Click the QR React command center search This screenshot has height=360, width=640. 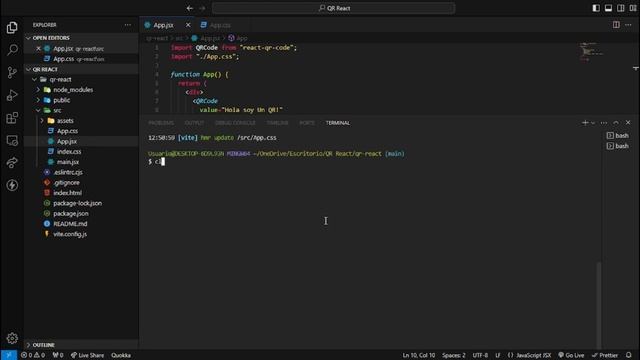[x=333, y=8]
